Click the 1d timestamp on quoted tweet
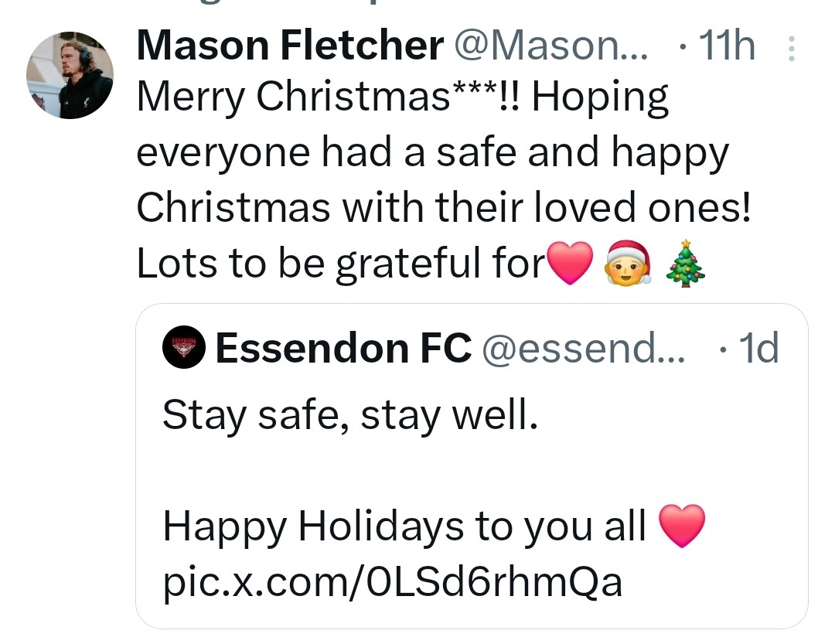835x644 pixels. [x=758, y=348]
